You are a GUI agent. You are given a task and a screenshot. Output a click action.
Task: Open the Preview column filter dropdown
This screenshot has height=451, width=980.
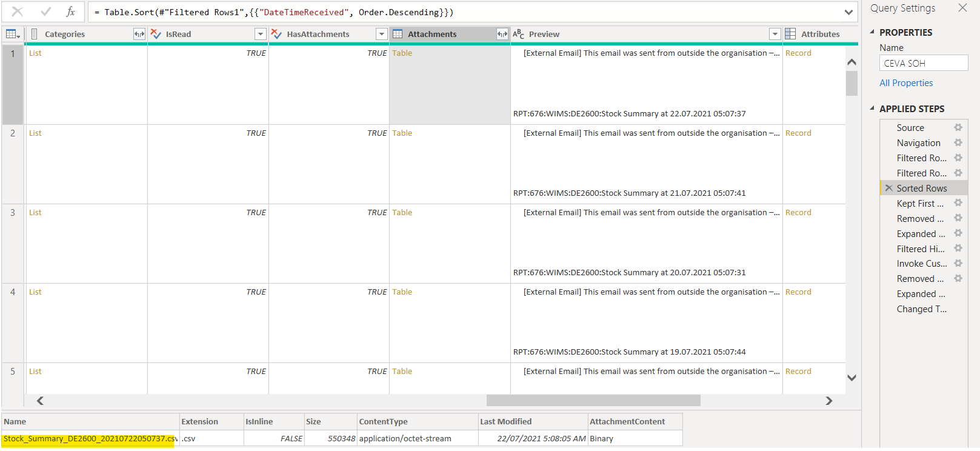(775, 34)
